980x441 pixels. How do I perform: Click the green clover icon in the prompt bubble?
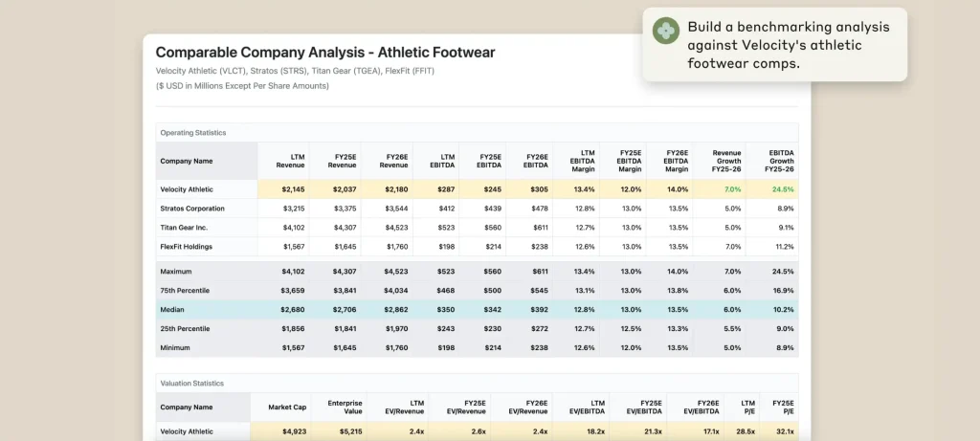click(x=665, y=30)
